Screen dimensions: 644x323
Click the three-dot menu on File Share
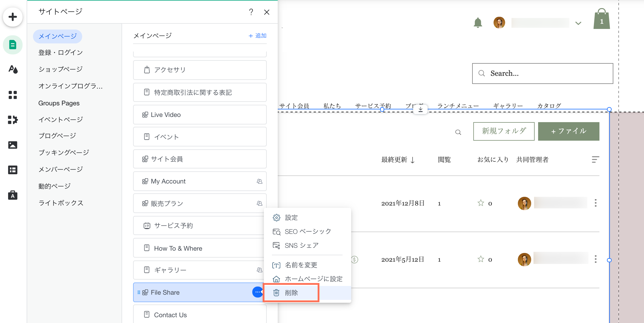257,292
